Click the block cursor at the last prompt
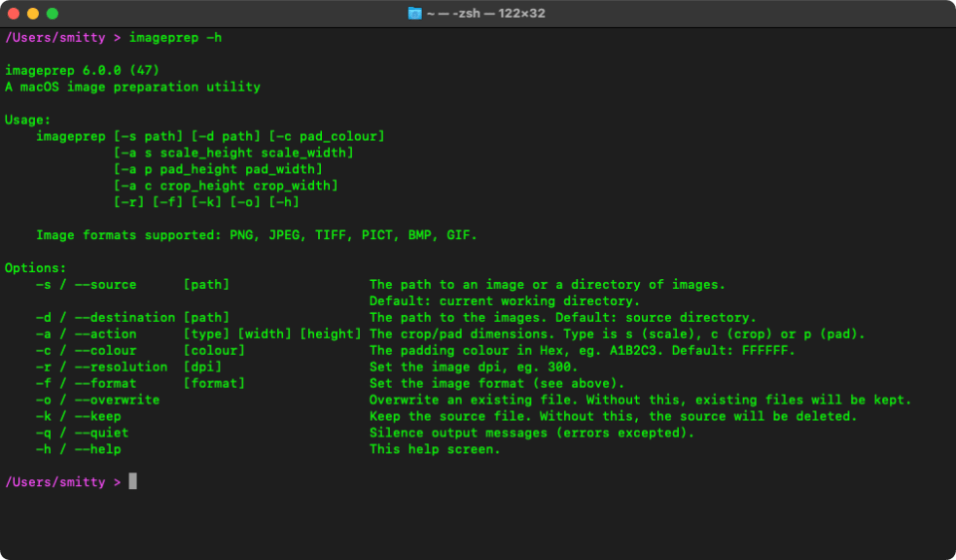The width and height of the screenshot is (956, 560). [133, 481]
